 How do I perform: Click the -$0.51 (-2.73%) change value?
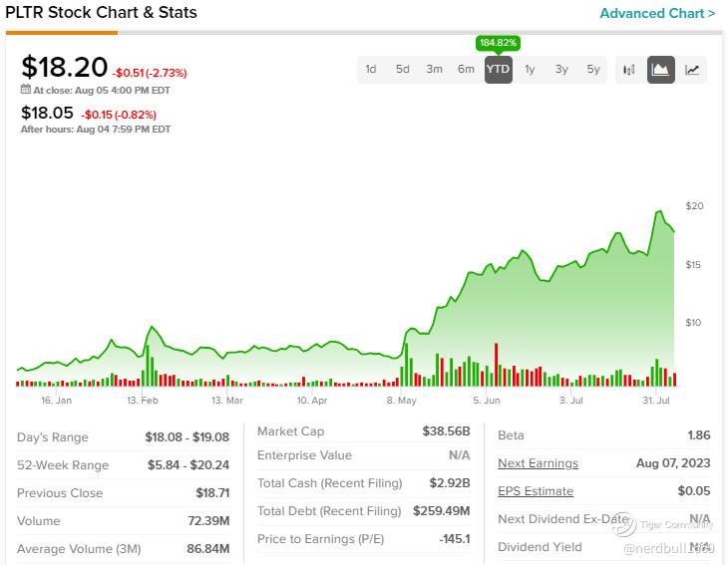150,73
